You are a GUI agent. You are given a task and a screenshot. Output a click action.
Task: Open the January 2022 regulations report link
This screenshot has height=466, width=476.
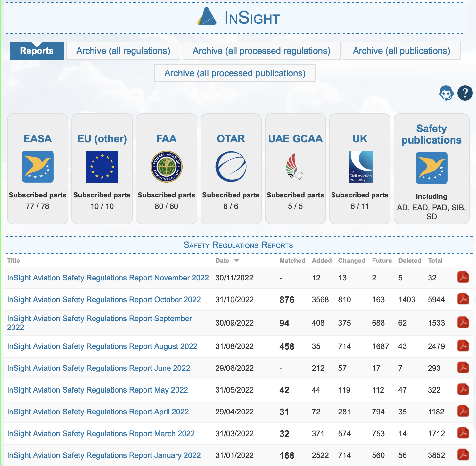click(x=104, y=455)
